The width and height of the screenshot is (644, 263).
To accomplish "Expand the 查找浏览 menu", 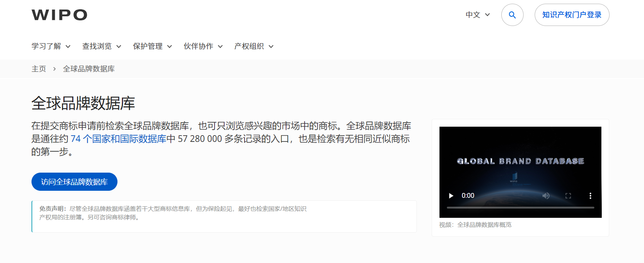I will 102,46.
